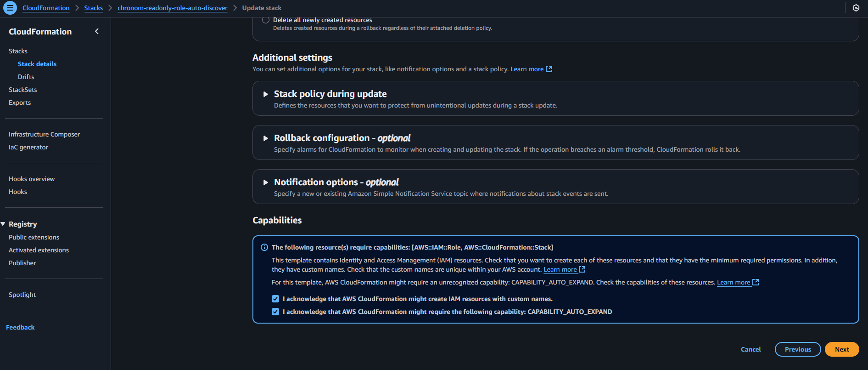This screenshot has width=868, height=370.
Task: Click the info icon in Capabilities box
Action: (x=264, y=247)
